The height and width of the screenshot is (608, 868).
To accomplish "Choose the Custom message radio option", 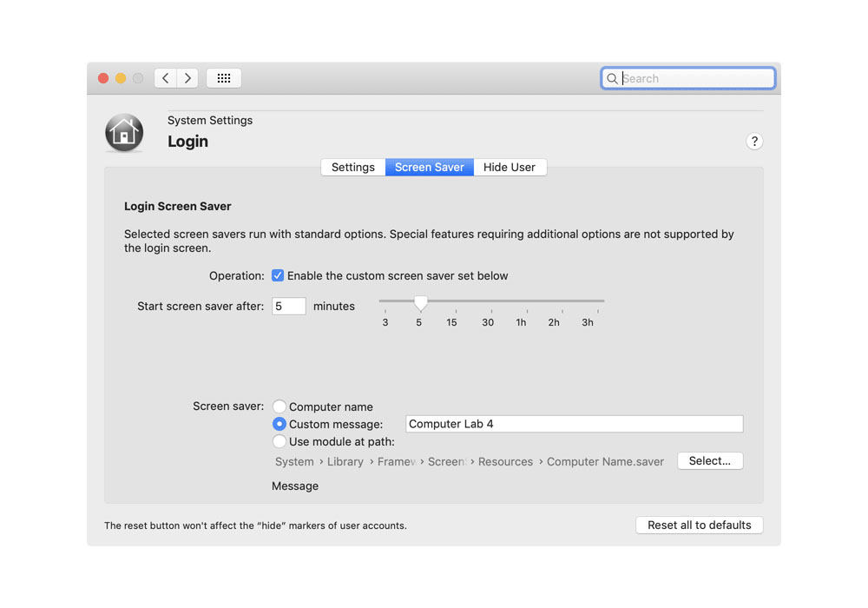I will tap(279, 424).
